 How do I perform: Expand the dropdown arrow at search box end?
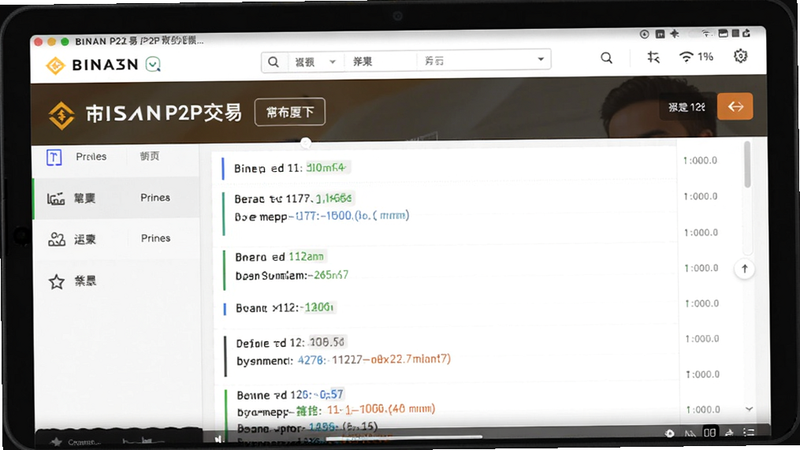tap(541, 59)
